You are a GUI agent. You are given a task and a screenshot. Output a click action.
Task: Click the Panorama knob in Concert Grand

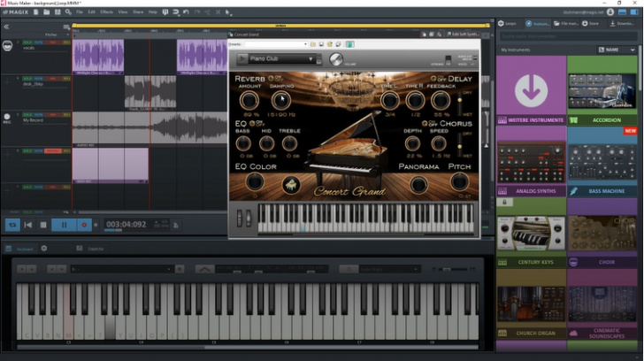point(418,185)
